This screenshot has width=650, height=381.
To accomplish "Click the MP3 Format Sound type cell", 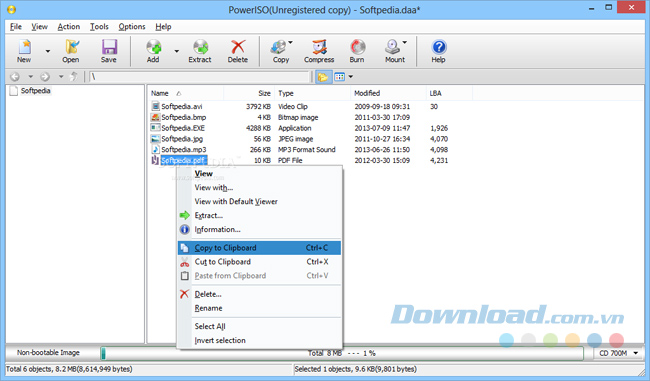I will 307,150.
